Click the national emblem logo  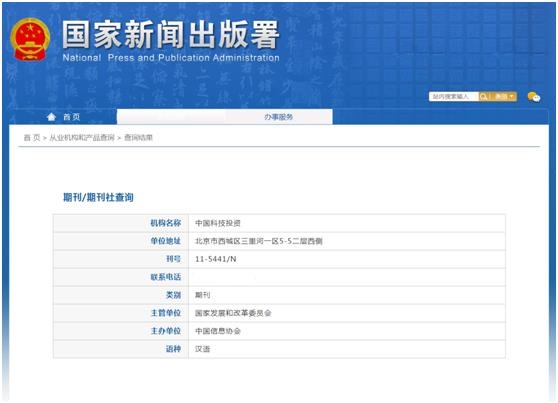coord(30,40)
